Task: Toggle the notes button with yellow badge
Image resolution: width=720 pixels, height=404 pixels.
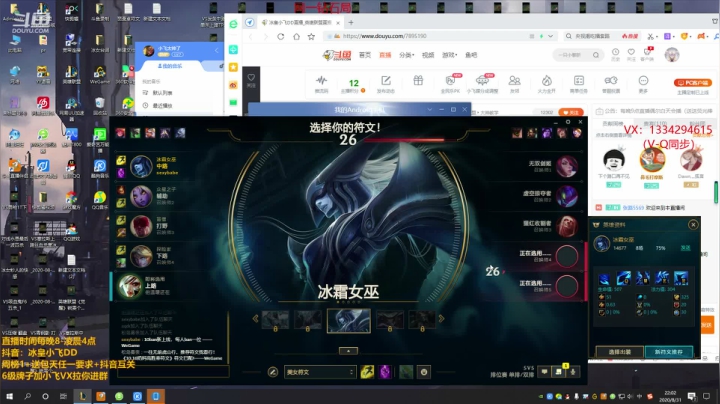Action: 559,372
